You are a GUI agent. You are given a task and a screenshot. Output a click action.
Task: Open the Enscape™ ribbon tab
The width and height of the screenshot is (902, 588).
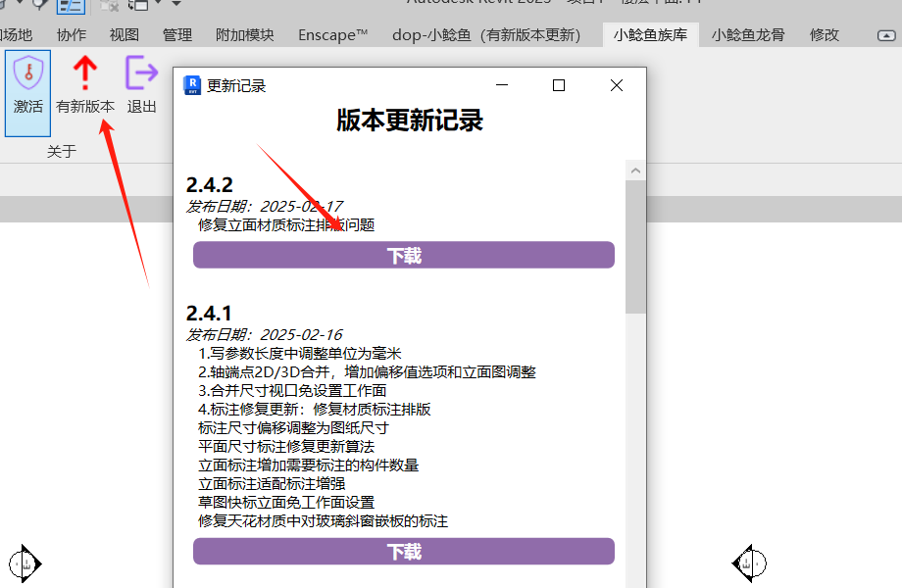point(332,35)
